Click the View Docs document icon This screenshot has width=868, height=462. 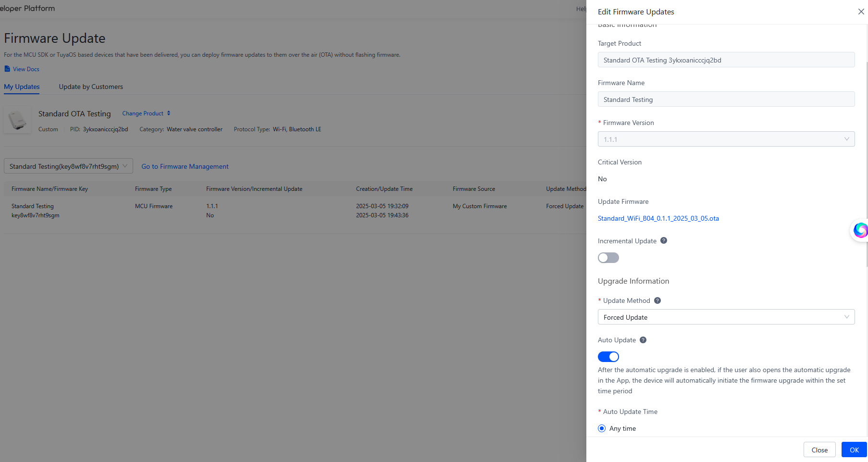(7, 69)
